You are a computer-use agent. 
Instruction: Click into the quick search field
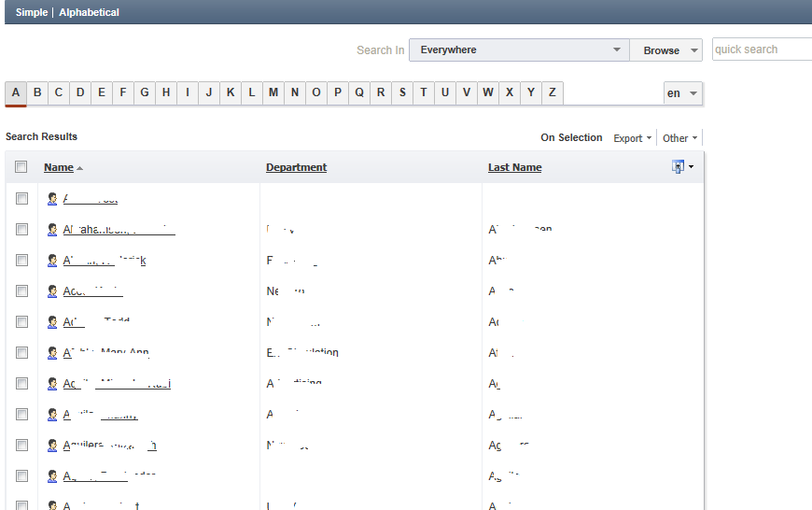click(761, 50)
